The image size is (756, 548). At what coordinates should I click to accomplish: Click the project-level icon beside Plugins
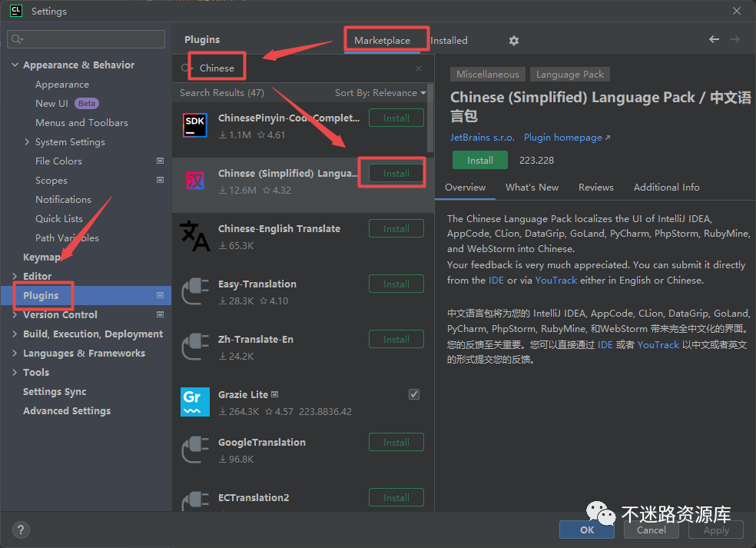tap(160, 295)
